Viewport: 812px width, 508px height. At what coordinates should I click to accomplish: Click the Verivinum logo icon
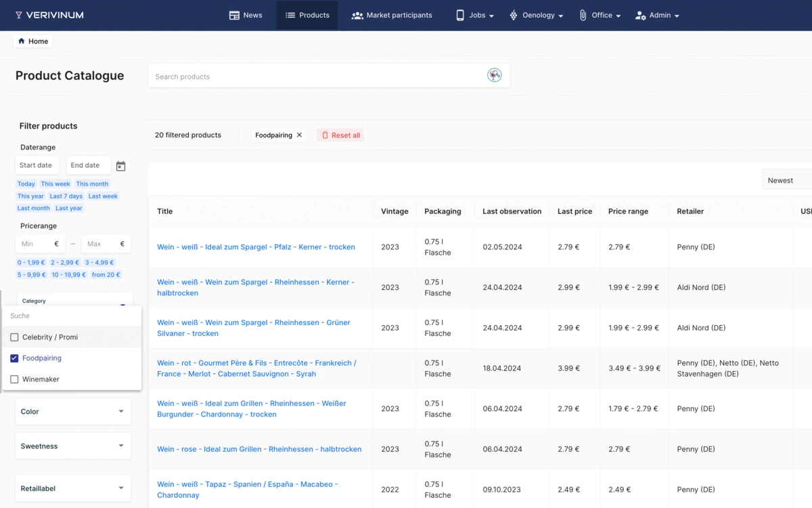click(x=19, y=15)
